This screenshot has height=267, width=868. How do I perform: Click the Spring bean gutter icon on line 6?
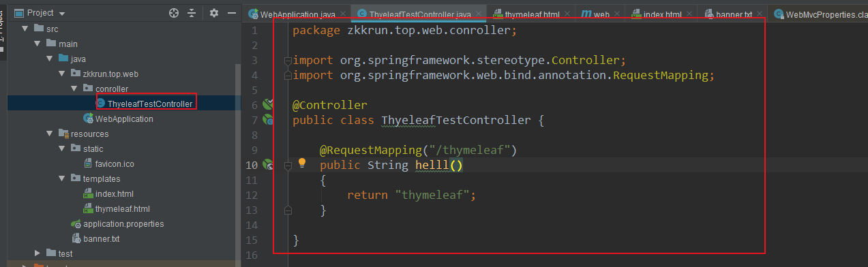268,104
